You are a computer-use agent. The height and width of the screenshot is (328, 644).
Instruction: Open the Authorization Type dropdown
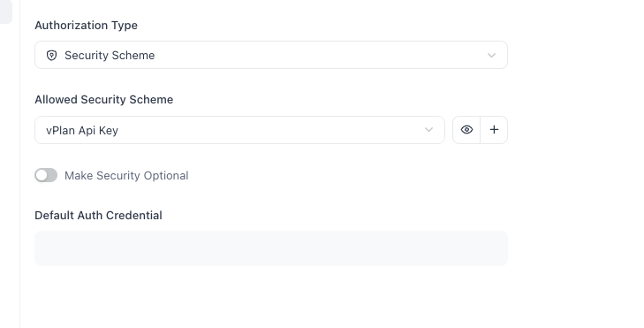[271, 55]
